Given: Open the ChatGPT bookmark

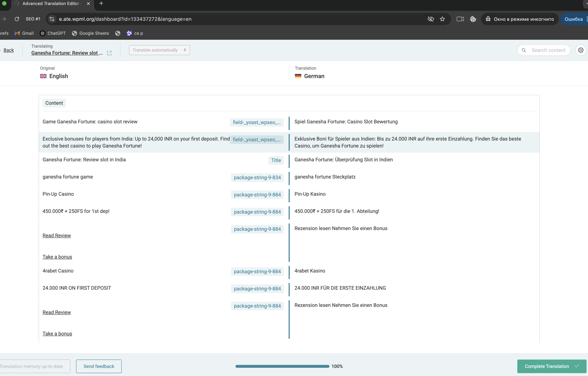Looking at the screenshot, I should 53,33.
